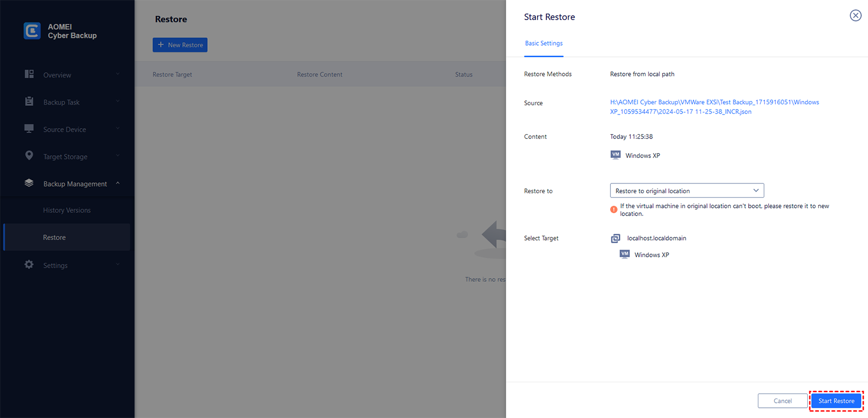
Task: Open the backup source file path link
Action: coord(714,107)
